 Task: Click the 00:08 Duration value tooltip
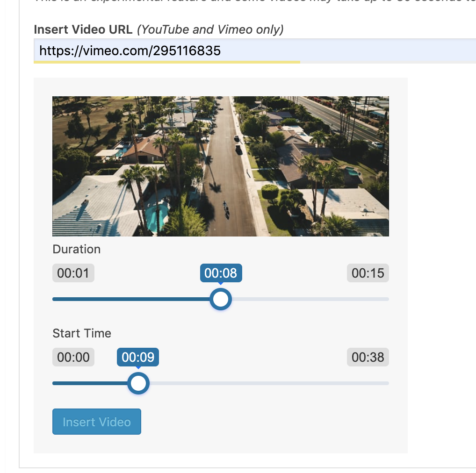(x=221, y=273)
